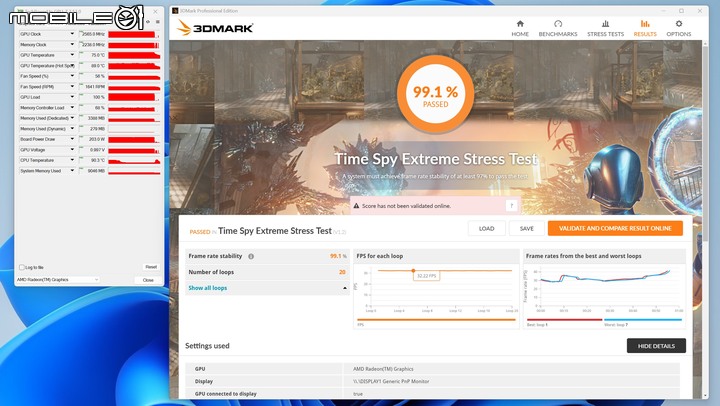This screenshot has width=720, height=406.
Task: Click the 3DMark title bar app icon
Action: click(175, 11)
